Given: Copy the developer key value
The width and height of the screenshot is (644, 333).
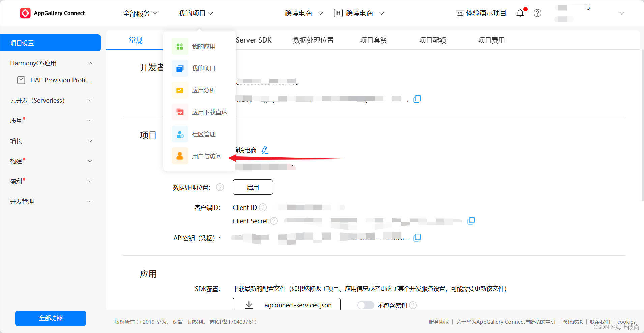Looking at the screenshot, I should pyautogui.click(x=417, y=99).
